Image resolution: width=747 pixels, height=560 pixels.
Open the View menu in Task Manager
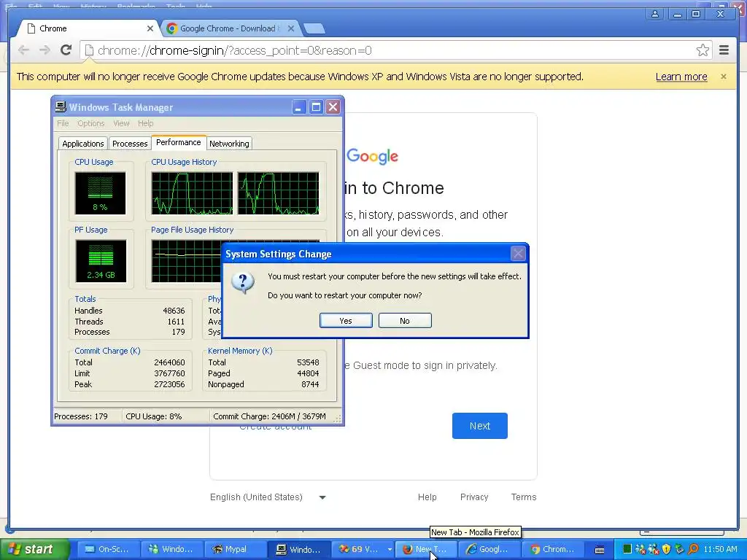point(121,123)
